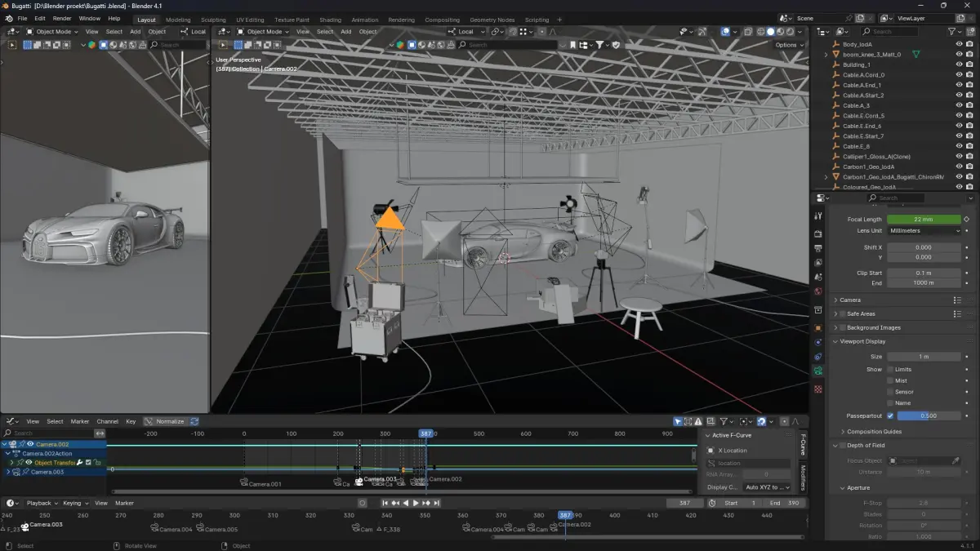Viewport: 980px width, 551px height.
Task: Open the Keying dropdown in timeline
Action: coord(75,503)
